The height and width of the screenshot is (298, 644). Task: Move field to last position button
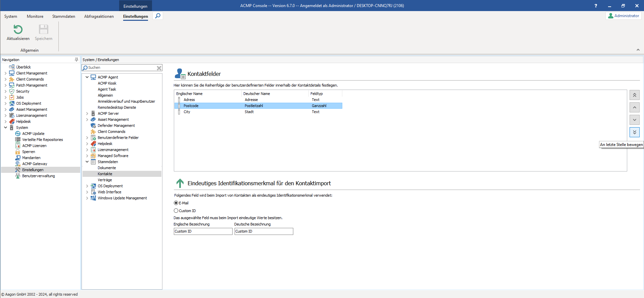(634, 132)
